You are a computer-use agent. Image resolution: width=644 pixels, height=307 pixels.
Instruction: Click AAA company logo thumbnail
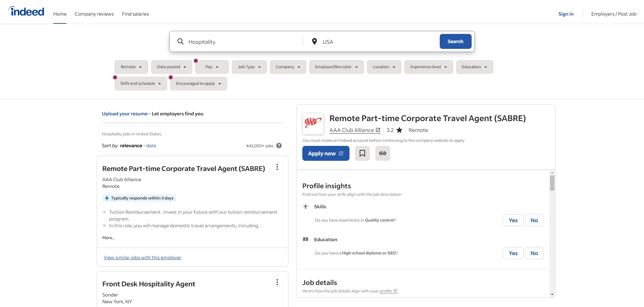(313, 124)
